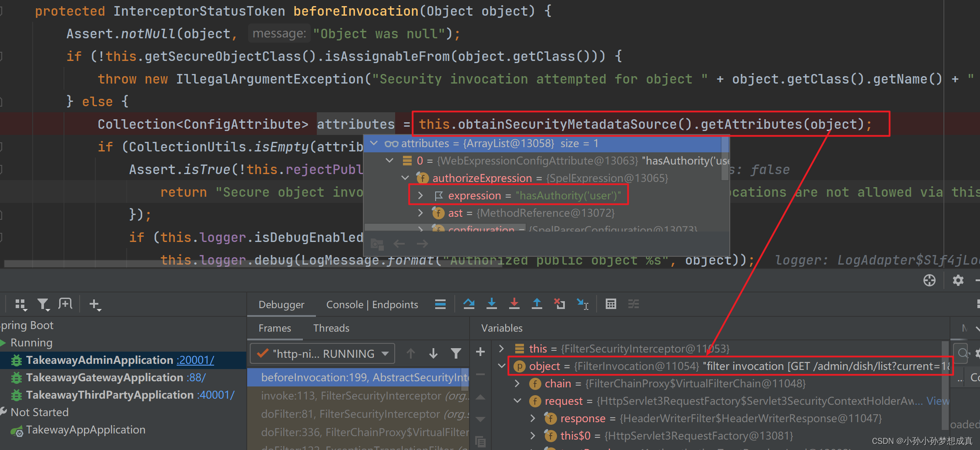Viewport: 980px width, 450px height.
Task: Click New Watch plus icon in Variables
Action: pyautogui.click(x=480, y=352)
